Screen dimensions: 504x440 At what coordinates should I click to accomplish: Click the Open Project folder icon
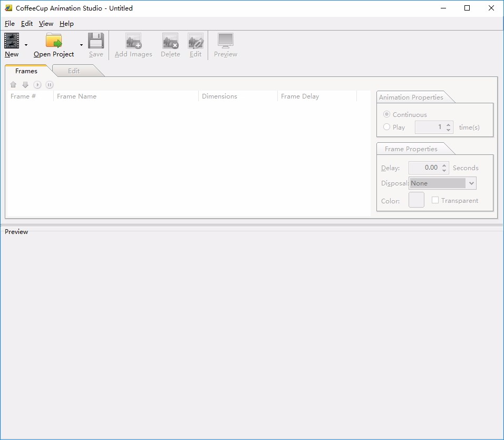tap(54, 41)
